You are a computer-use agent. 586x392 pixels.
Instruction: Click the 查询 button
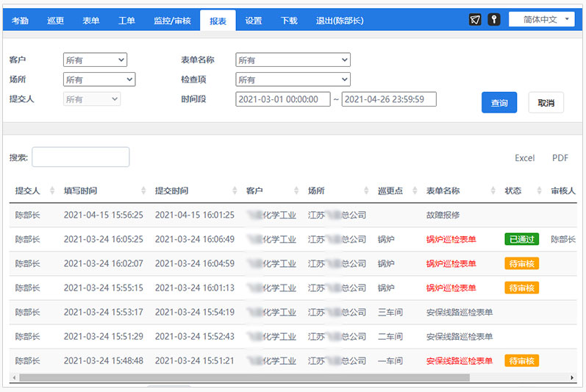pyautogui.click(x=499, y=103)
